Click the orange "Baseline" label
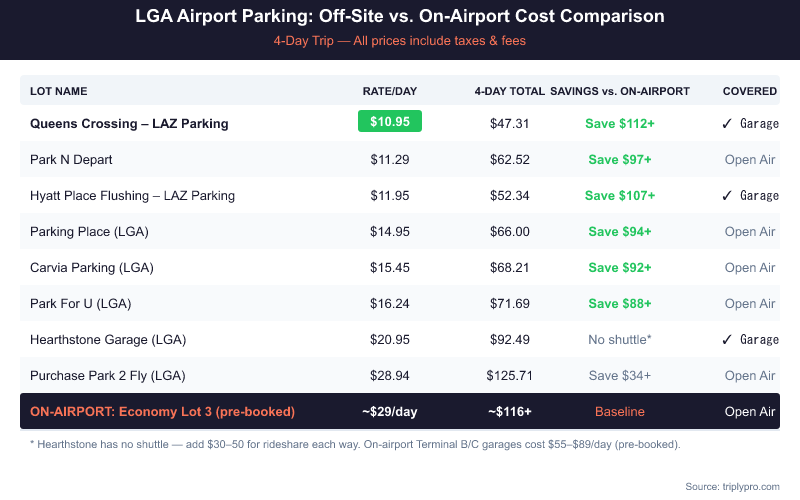The height and width of the screenshot is (500, 800). pyautogui.click(x=620, y=411)
